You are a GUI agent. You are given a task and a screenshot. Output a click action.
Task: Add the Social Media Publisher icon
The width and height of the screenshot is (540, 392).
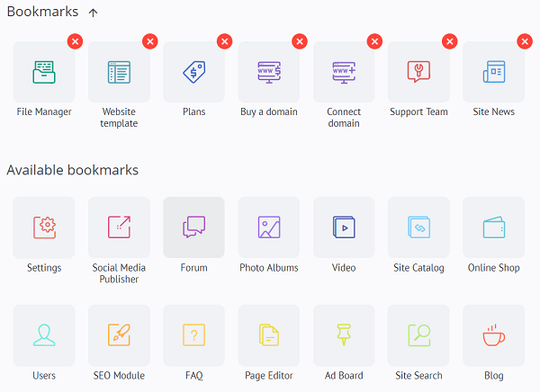click(x=119, y=227)
